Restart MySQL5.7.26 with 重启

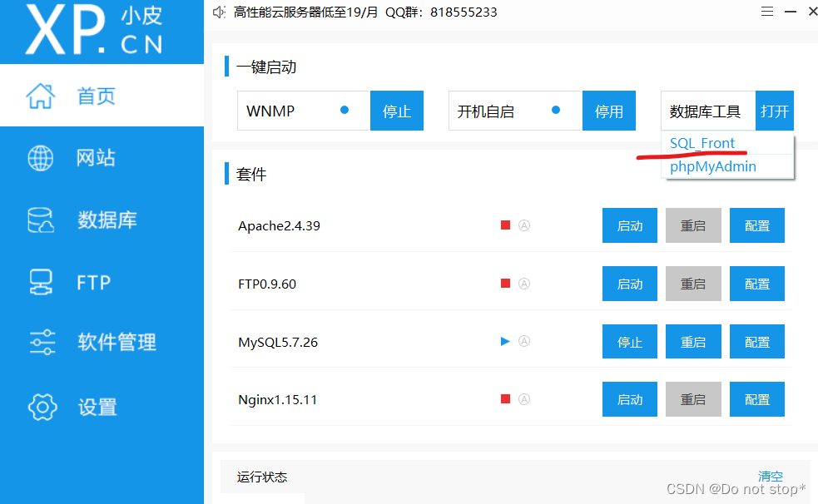pyautogui.click(x=693, y=342)
